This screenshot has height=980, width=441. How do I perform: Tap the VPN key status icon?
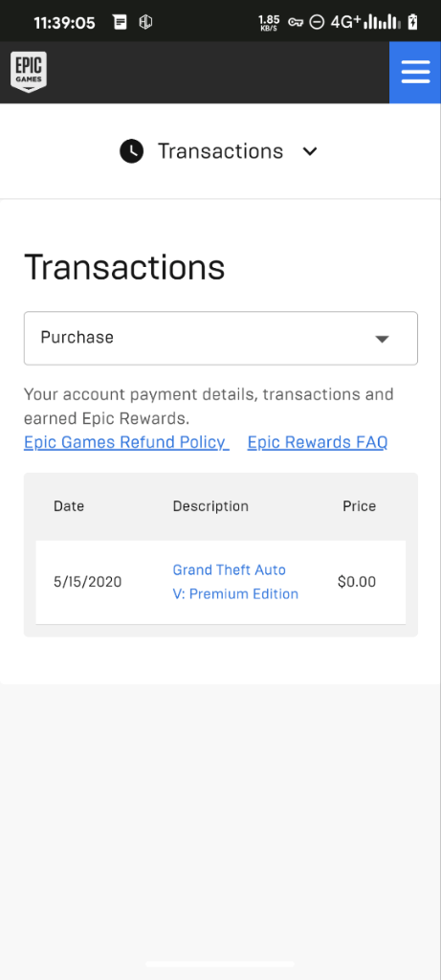click(x=296, y=23)
